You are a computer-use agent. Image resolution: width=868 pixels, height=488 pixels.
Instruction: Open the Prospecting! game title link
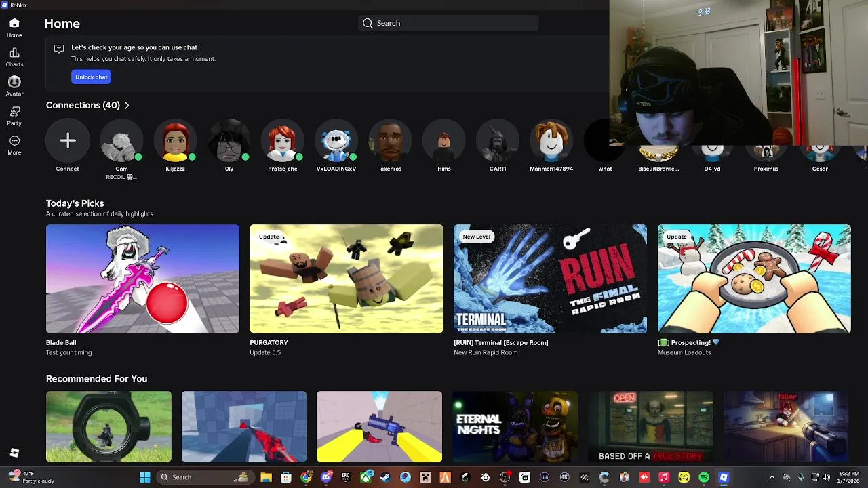click(x=688, y=342)
